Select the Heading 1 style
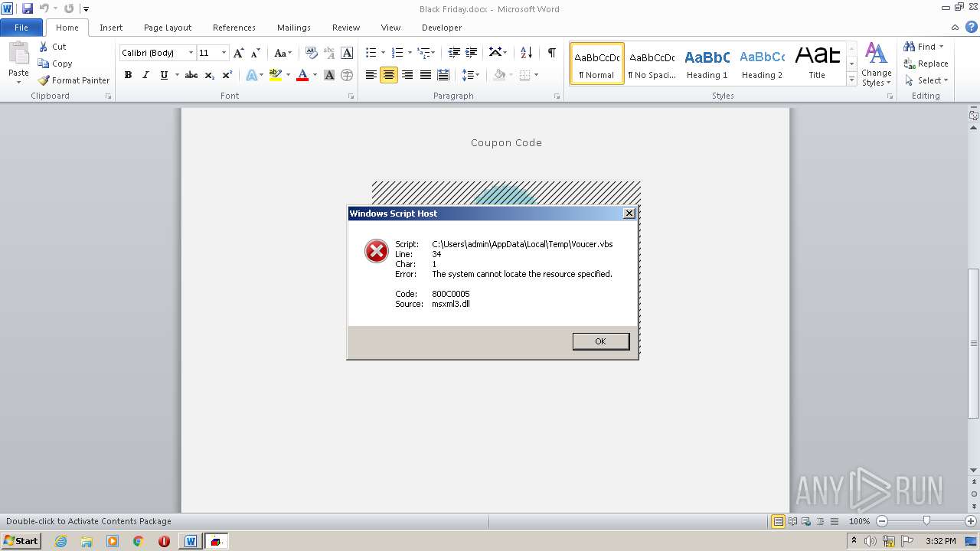The image size is (980, 551). coord(707,64)
